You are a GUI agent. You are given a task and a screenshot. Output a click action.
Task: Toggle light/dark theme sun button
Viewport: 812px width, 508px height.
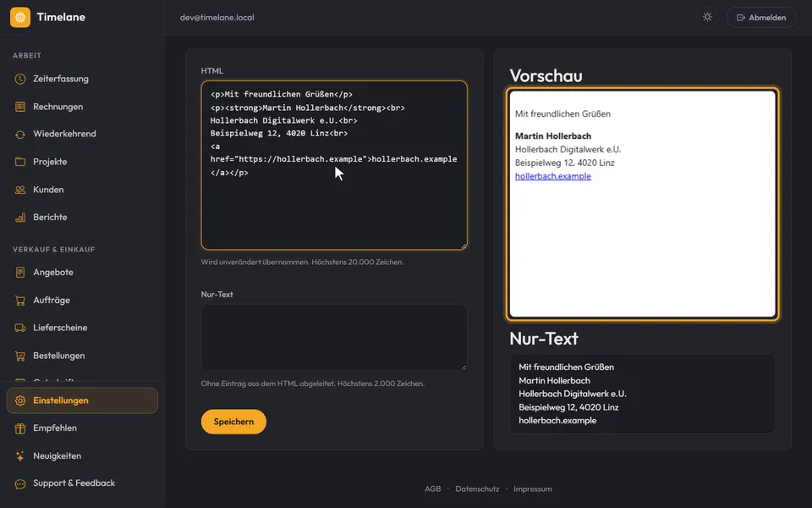click(x=707, y=17)
